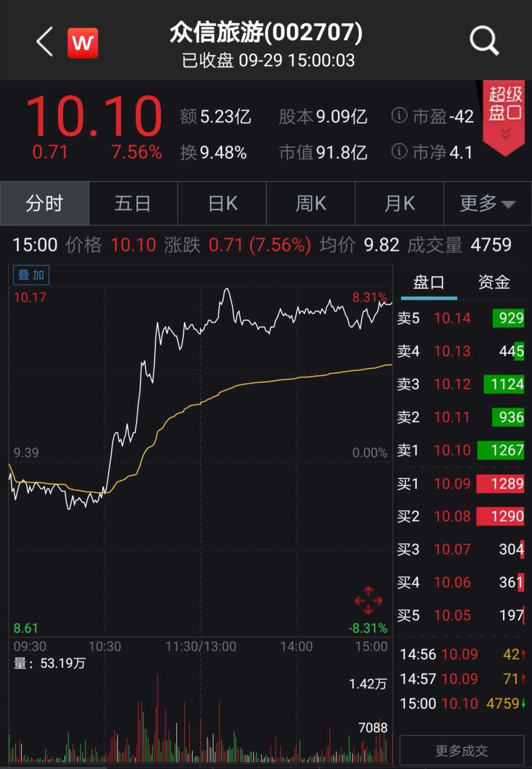Screen dimensions: 532x769
Task: Switch to the 五日 chart tab
Action: pos(133,203)
